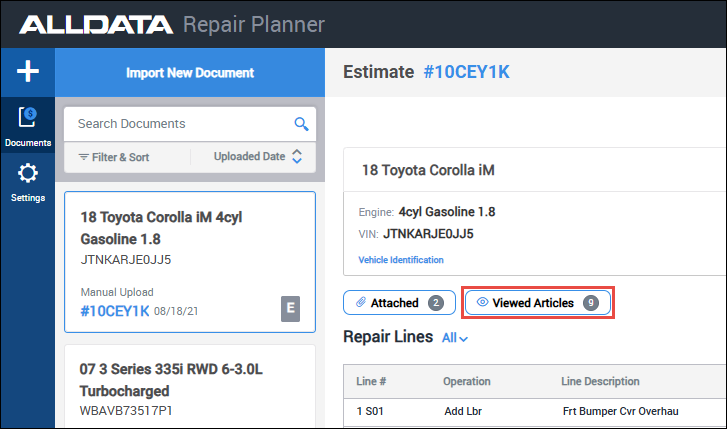Click the search magnifier icon
Screen dimensions: 727x429
[x=300, y=124]
